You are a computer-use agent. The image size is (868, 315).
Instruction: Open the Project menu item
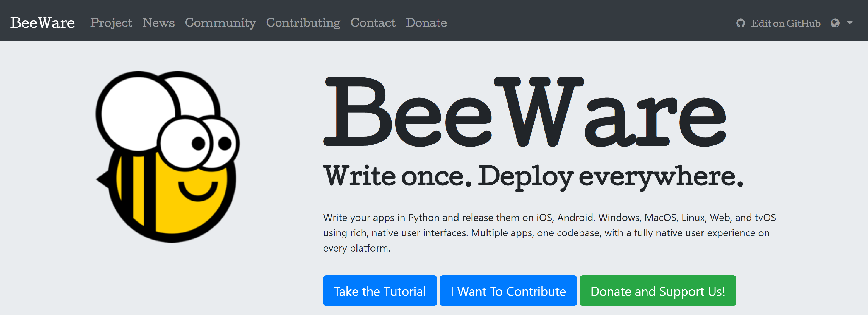(x=111, y=22)
